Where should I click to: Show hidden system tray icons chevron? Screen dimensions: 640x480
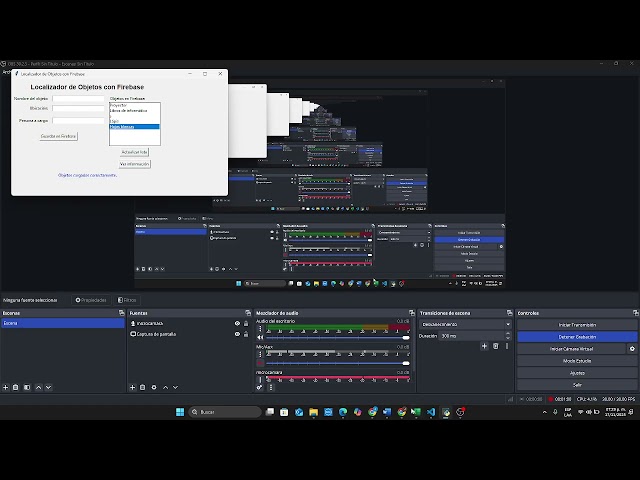(x=544, y=412)
